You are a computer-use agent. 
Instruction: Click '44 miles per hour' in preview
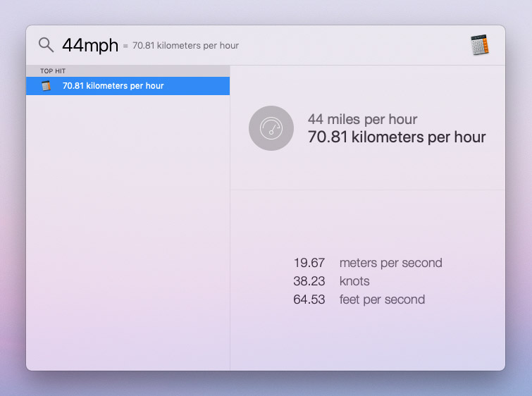click(362, 119)
